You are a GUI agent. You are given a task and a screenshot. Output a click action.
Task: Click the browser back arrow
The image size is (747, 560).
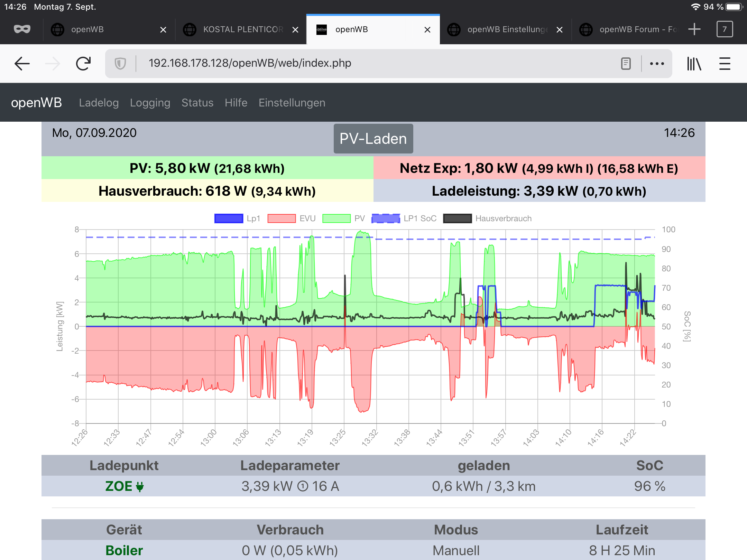tap(22, 64)
